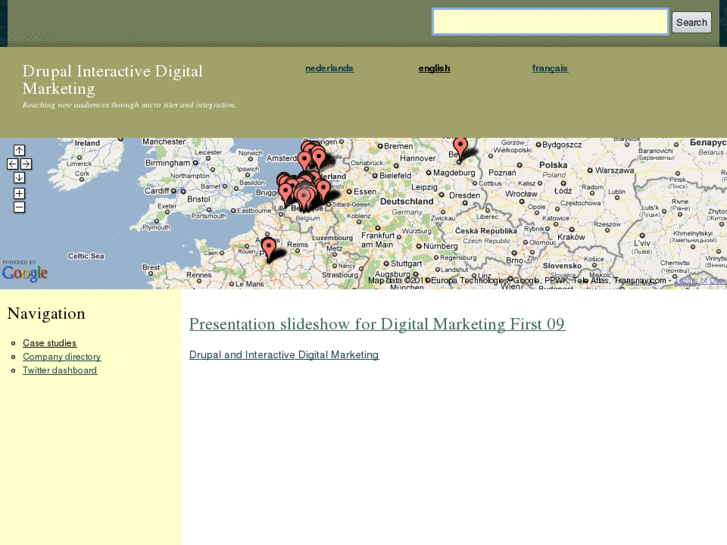Click the Birmingham label on the map

167,163
